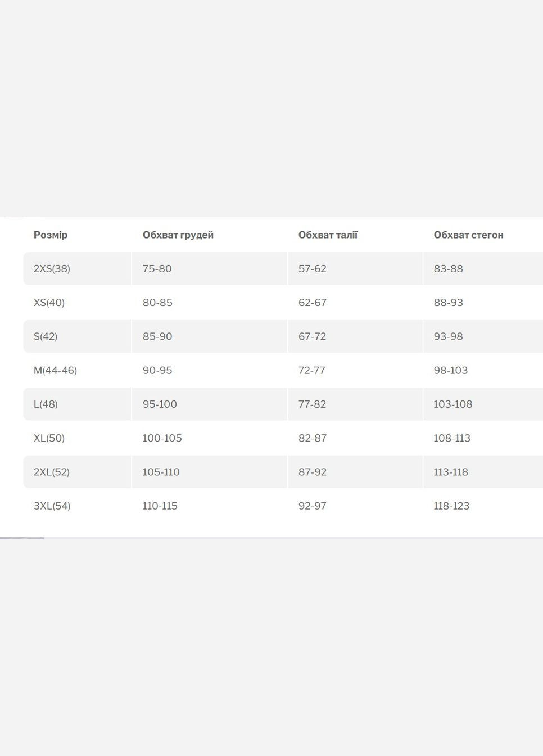Select the XS(40) size cell
Screen dimensions: 543x756
[x=49, y=303]
